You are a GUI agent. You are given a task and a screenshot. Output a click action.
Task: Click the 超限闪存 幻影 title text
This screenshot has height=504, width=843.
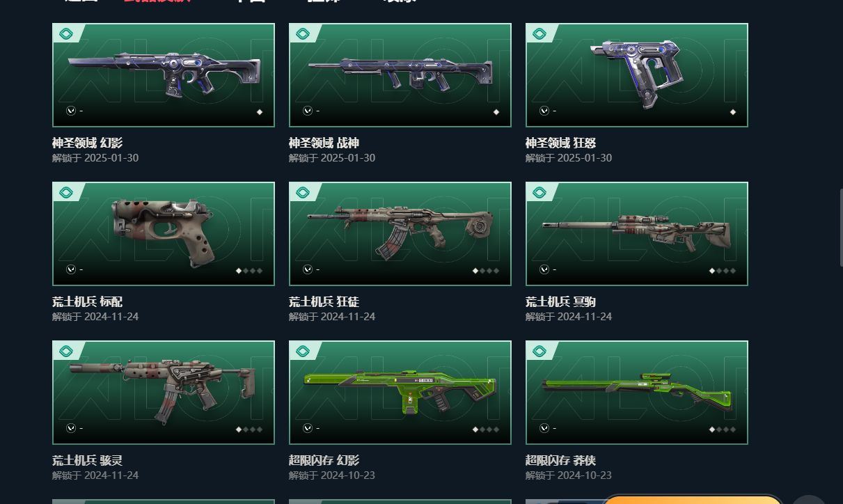[324, 460]
